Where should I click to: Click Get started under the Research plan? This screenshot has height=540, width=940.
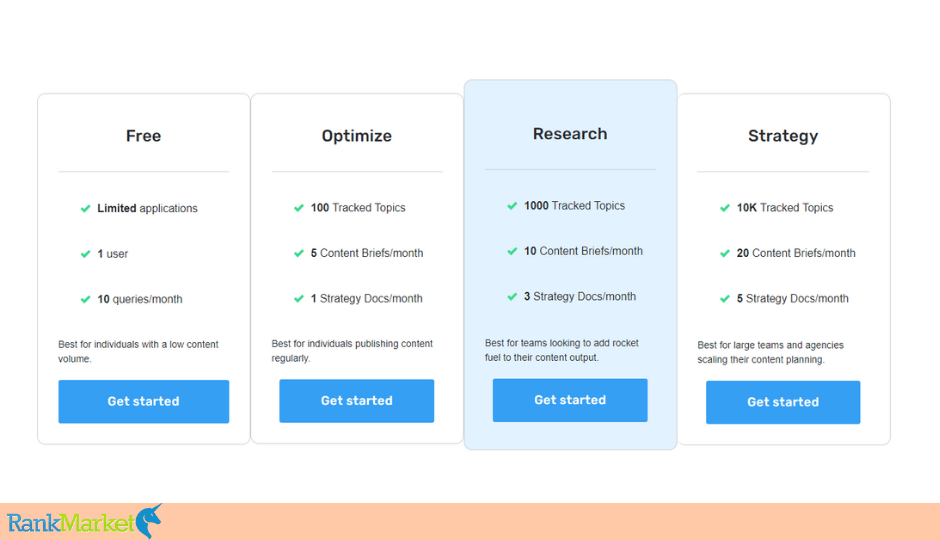pos(570,400)
